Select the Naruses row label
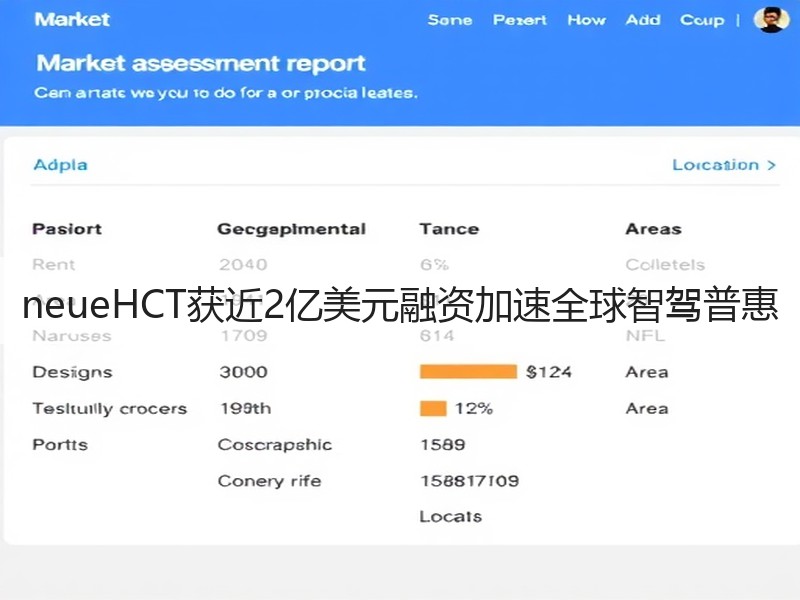800x600 pixels. (71, 336)
